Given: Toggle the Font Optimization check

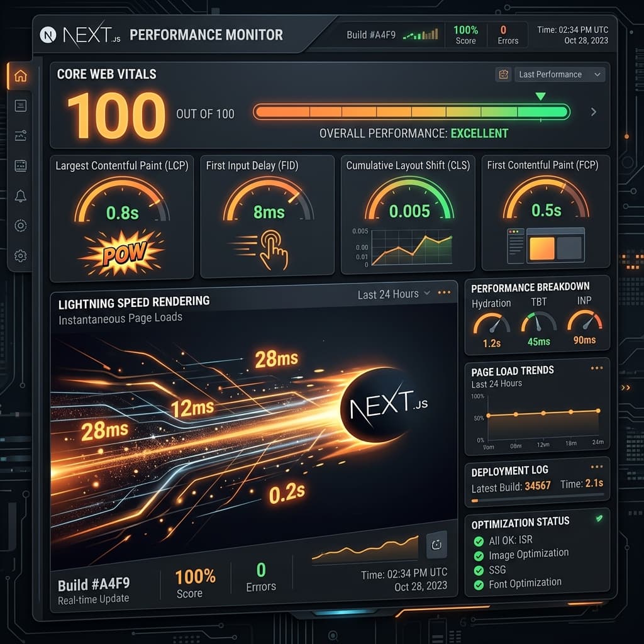Looking at the screenshot, I should (479, 585).
